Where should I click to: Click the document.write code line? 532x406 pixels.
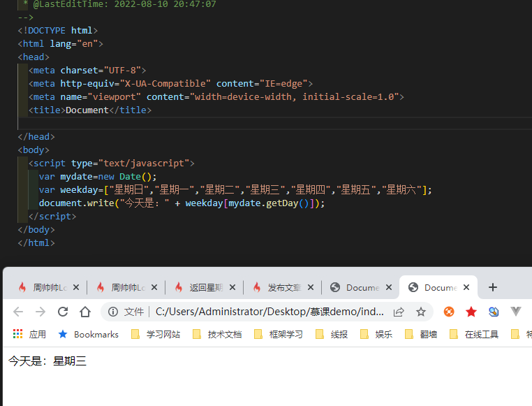point(182,203)
